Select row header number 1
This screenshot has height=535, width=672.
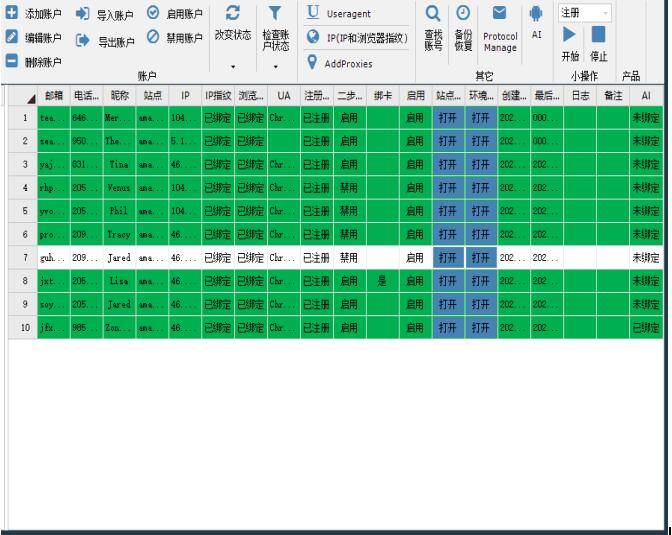tap(23, 118)
